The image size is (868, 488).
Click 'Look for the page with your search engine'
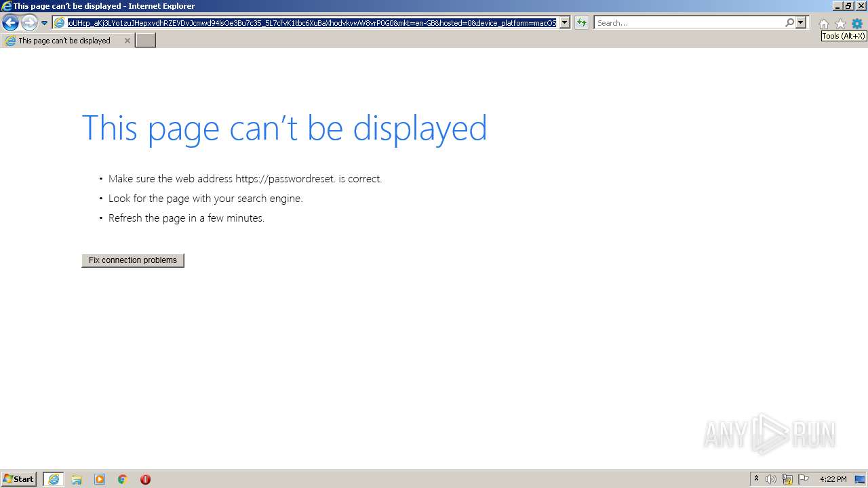205,199
